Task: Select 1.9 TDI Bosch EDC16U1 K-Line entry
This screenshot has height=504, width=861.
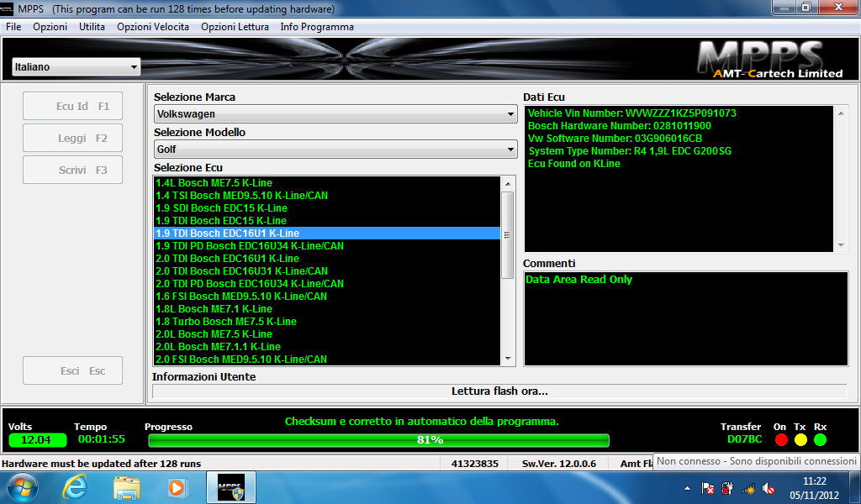Action: 327,233
